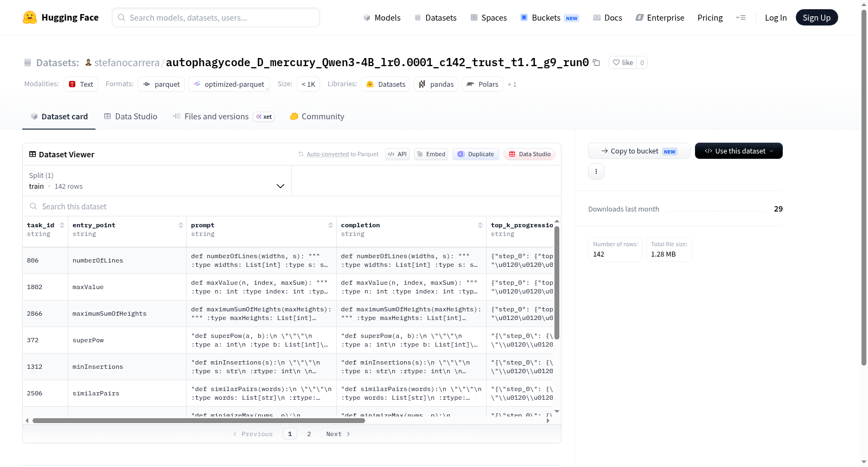Click the task_id 806 cell
Screen dimensions: 868x467
[x=46, y=260]
